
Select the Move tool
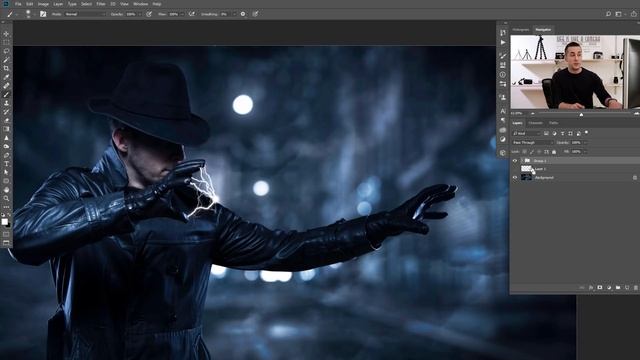pos(6,34)
